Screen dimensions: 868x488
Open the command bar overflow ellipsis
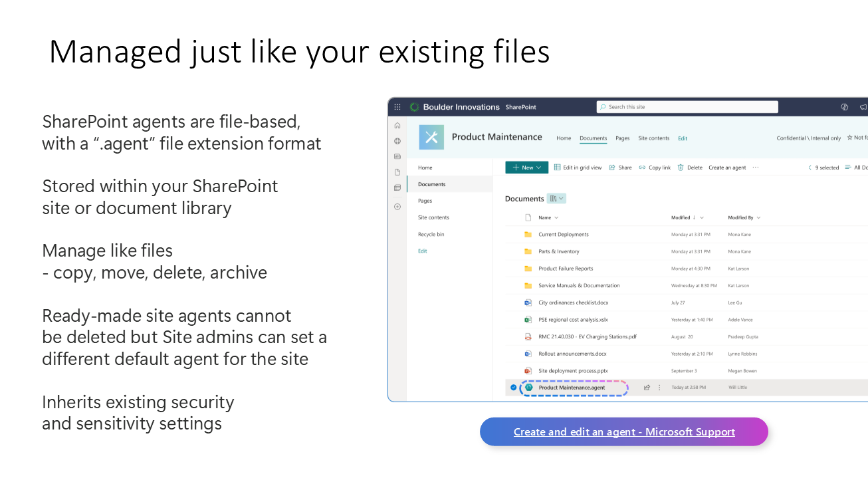point(756,168)
